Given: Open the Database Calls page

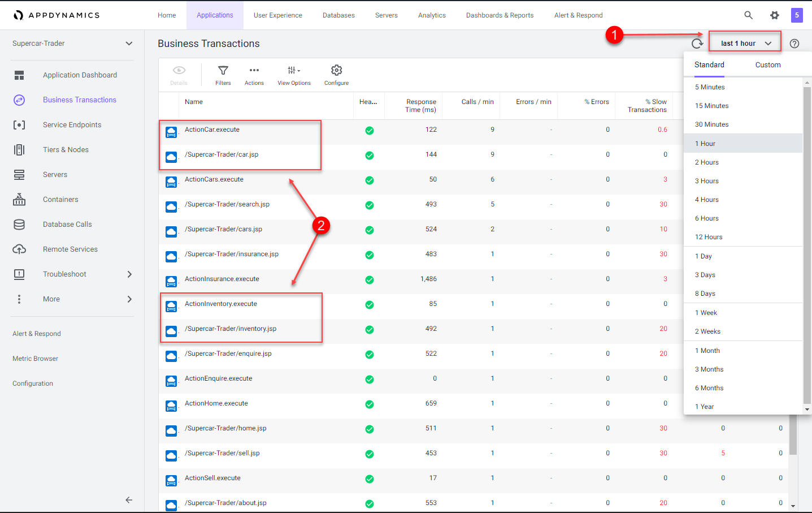Looking at the screenshot, I should click(67, 225).
